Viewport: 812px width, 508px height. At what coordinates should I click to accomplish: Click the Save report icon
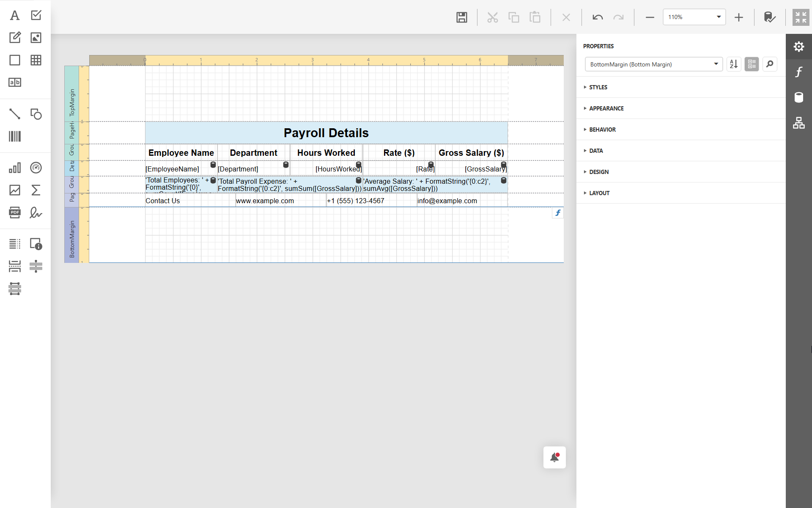point(461,17)
